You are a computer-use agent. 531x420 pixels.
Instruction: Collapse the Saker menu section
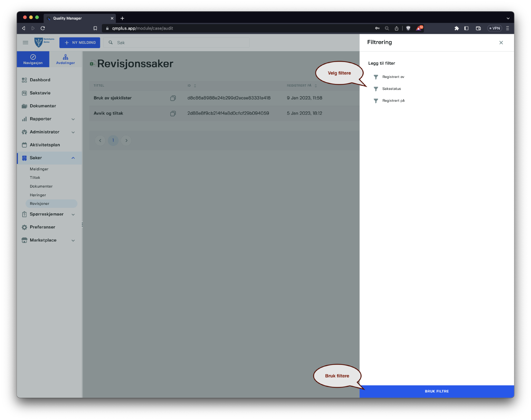[x=73, y=158]
